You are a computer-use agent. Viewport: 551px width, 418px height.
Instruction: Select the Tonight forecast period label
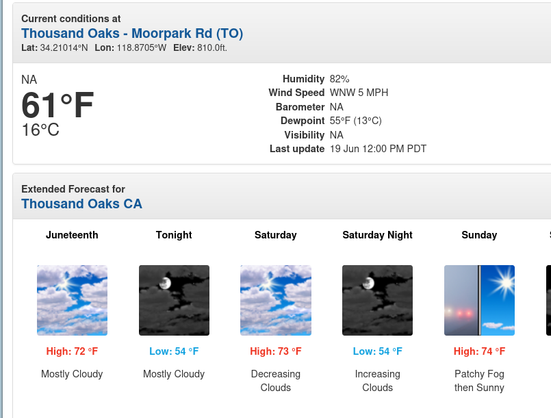point(174,235)
